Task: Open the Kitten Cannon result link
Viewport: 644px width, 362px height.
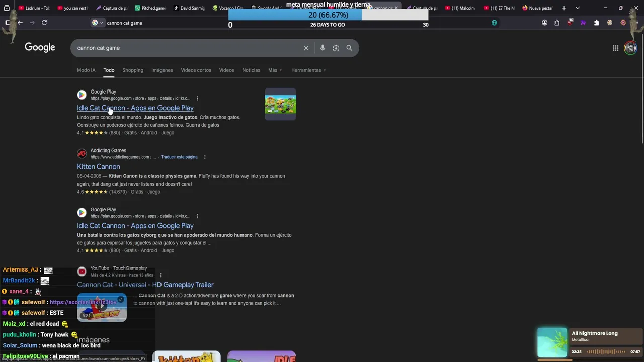Action: tap(99, 167)
